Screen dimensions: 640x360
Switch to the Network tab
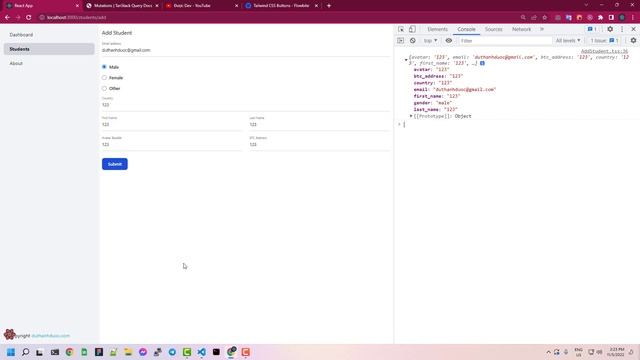coord(521,29)
